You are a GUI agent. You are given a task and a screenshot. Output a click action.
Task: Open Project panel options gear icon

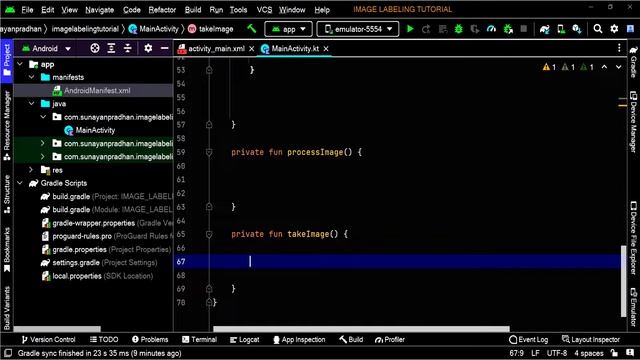[x=148, y=48]
